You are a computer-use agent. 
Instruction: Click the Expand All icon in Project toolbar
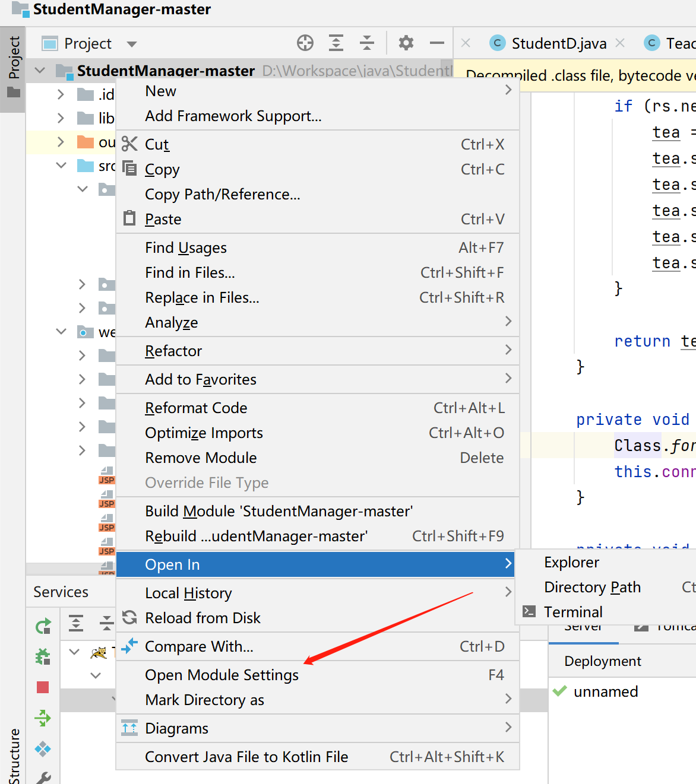pos(336,43)
